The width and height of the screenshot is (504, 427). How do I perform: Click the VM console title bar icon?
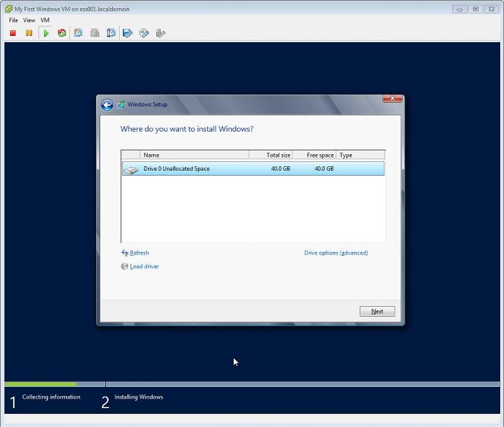coord(9,9)
